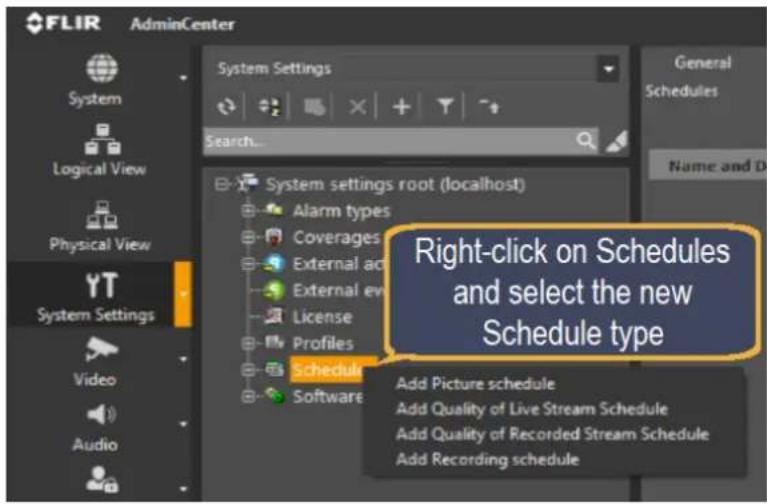The height and width of the screenshot is (504, 767).
Task: Select Alarm types in tree
Action: pyautogui.click(x=341, y=211)
